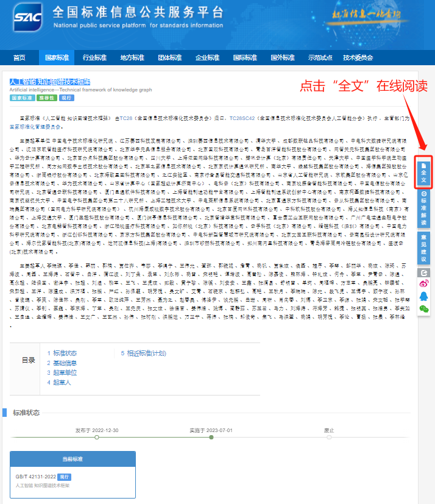Open the GB/T 42131-2022 current standard card
The width and height of the screenshot is (435, 504).
(x=72, y=476)
